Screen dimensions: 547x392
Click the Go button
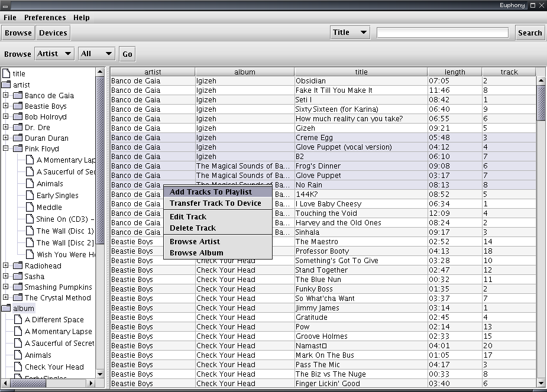coord(127,54)
